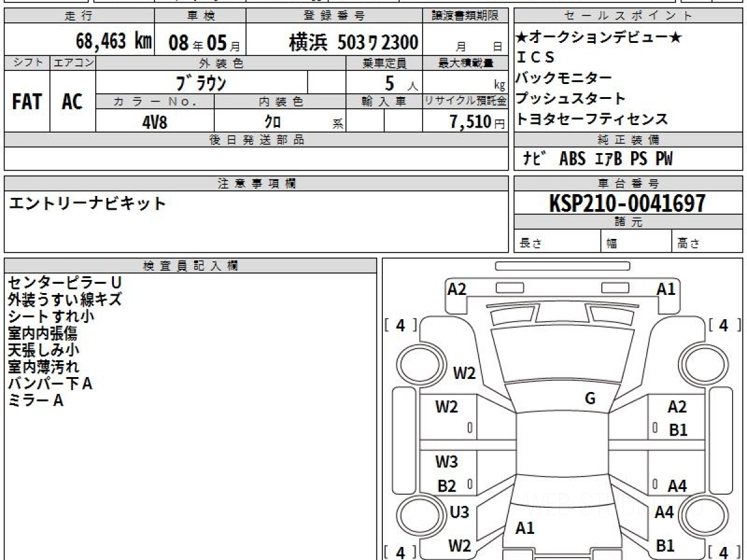747x560 pixels.
Task: Click the 幅 dimension cell
Action: (636, 241)
